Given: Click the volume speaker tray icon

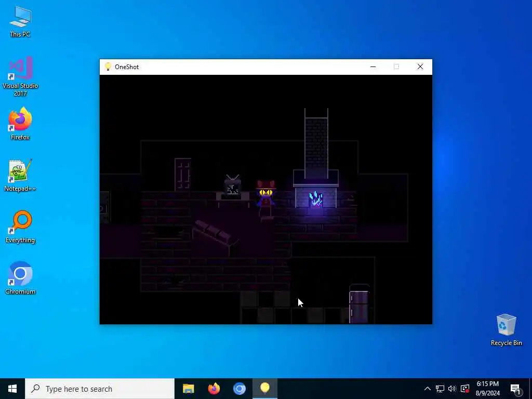Looking at the screenshot, I should click(452, 389).
